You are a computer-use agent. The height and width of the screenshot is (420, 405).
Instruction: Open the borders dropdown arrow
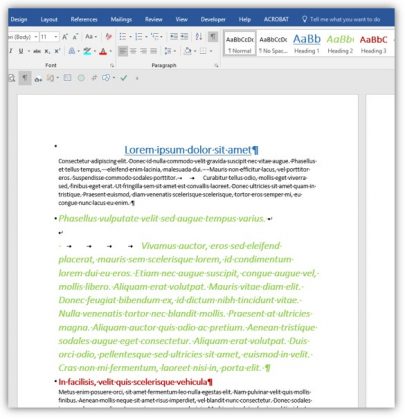click(211, 51)
